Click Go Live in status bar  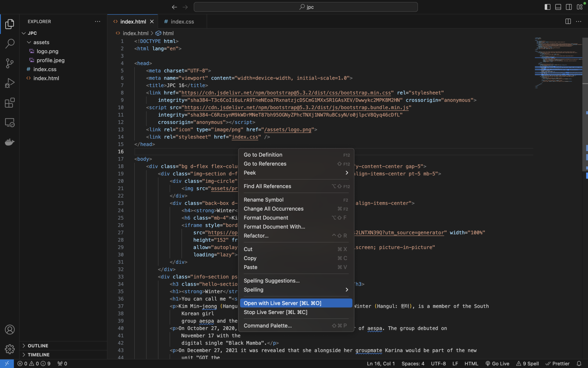(497, 363)
